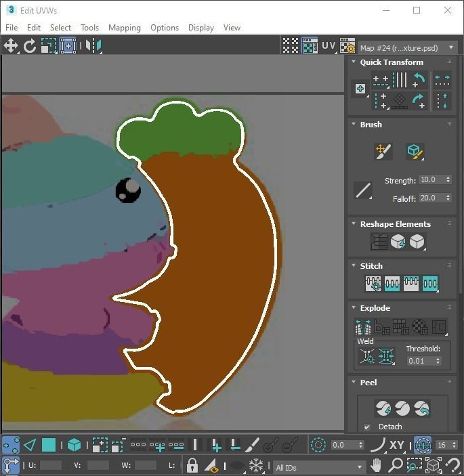Open the Options menu
The height and width of the screenshot is (476, 464).
165,28
